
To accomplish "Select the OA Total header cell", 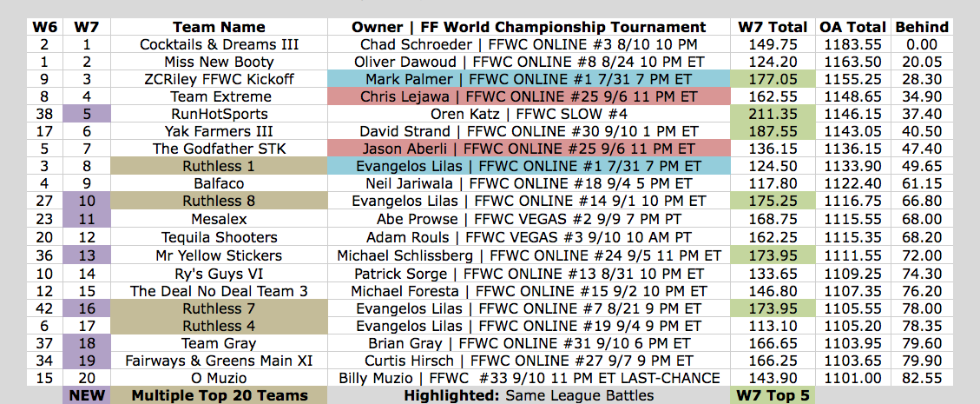I will (x=852, y=27).
